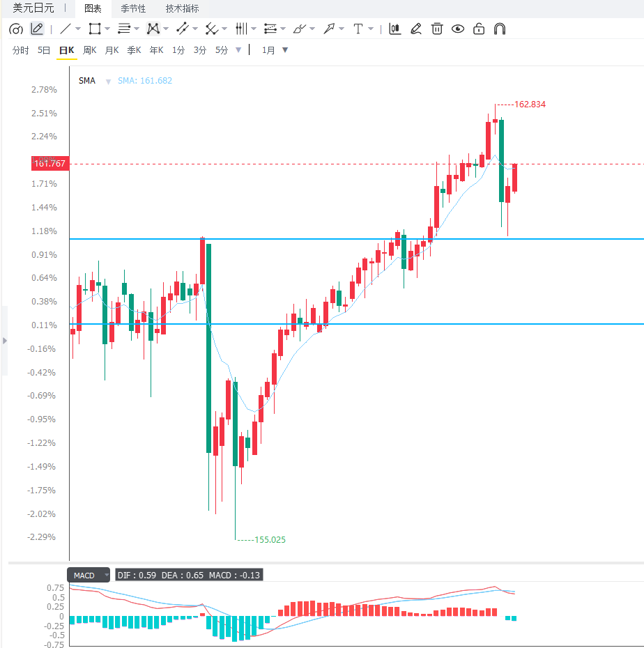Select the magnet snap tool
The width and height of the screenshot is (644, 648).
tap(500, 29)
